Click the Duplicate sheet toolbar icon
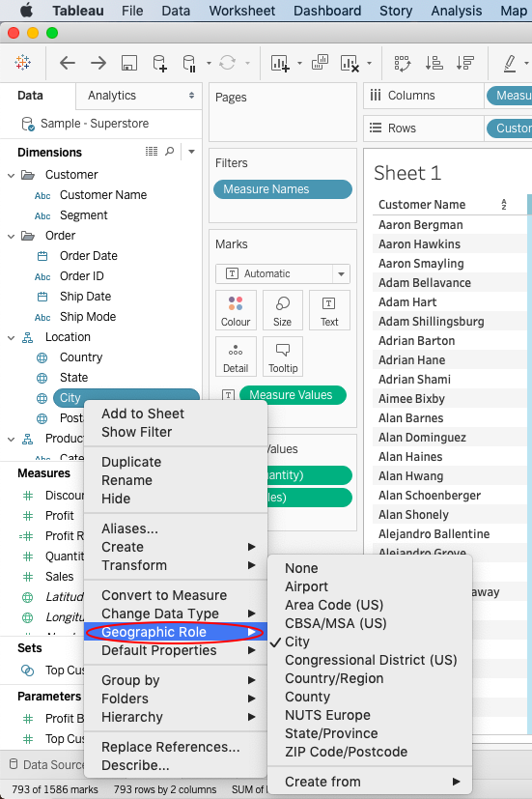 tap(320, 62)
